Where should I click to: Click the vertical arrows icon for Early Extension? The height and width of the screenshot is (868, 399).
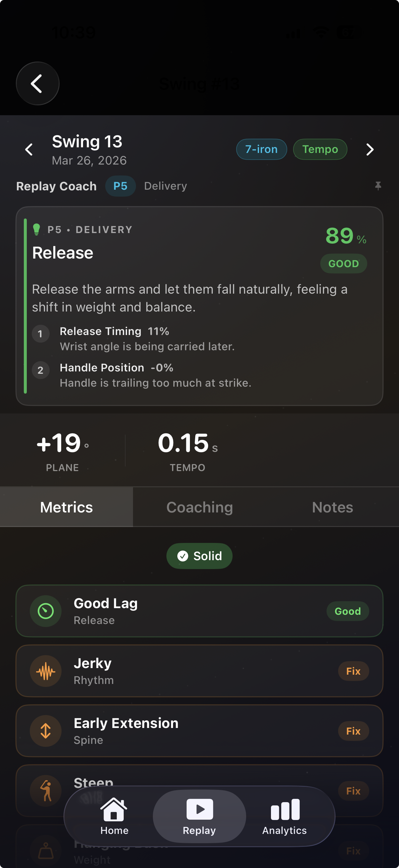[x=45, y=731]
